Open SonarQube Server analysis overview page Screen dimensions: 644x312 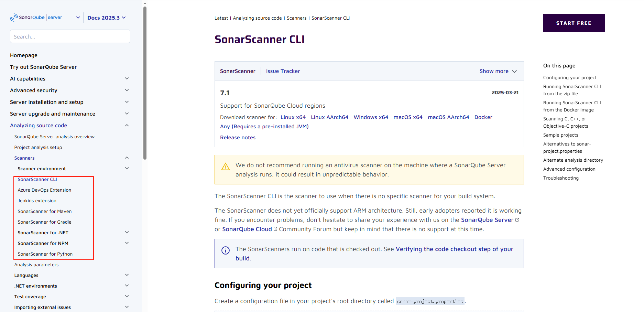pyautogui.click(x=54, y=137)
